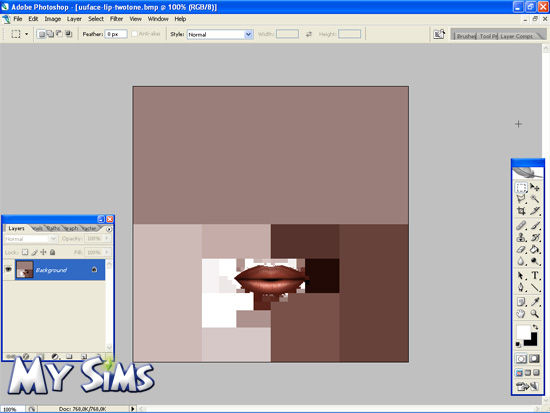Open the Layer Comps tab in palette well
550x413 pixels.
point(516,36)
